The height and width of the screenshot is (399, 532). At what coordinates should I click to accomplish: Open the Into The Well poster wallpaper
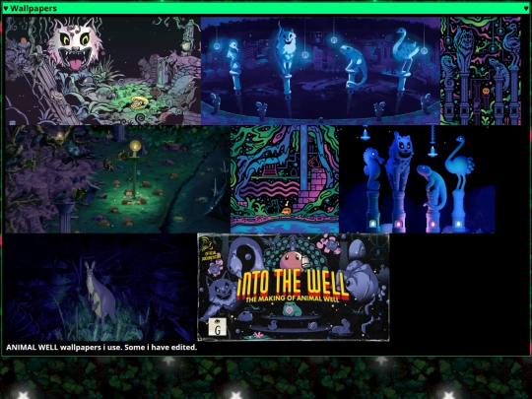tap(294, 287)
